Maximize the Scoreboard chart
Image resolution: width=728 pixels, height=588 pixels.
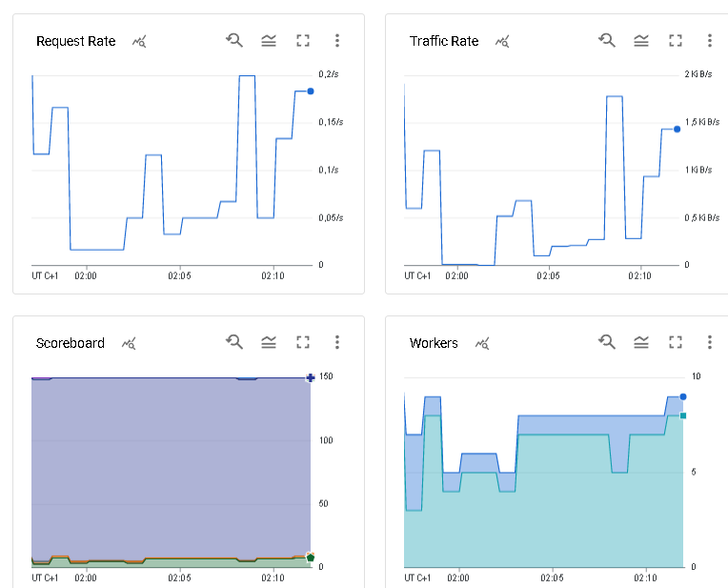303,343
